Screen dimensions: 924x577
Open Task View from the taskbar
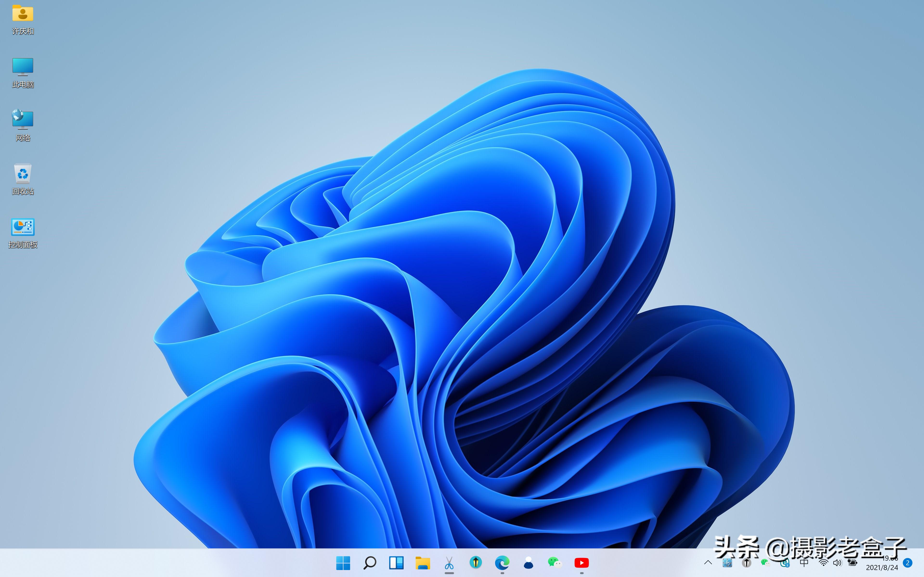pyautogui.click(x=397, y=563)
